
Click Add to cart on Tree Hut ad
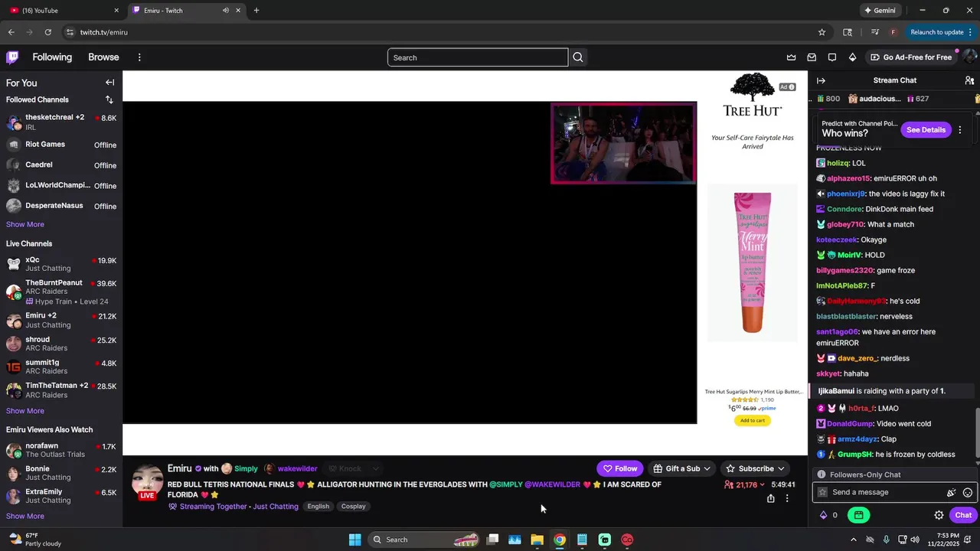click(x=753, y=420)
